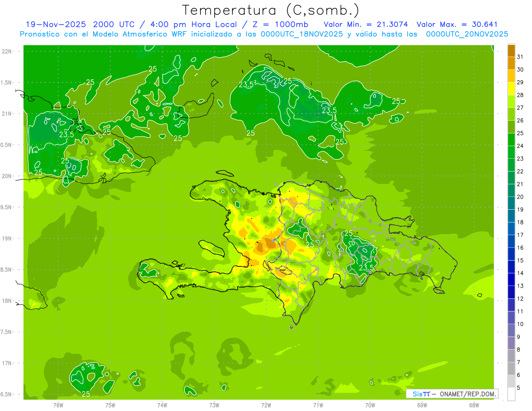
Task: Select legend color band between 13 and 14
Action: (511, 280)
